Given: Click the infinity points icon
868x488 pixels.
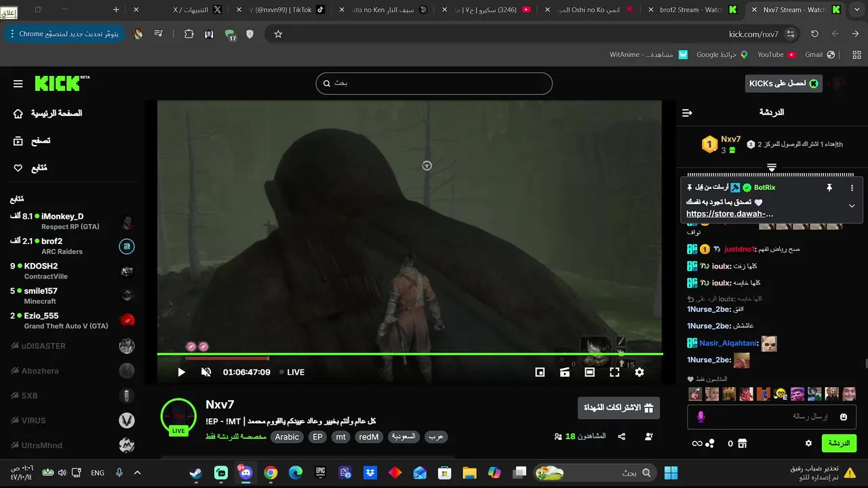Looking at the screenshot, I should (x=696, y=443).
